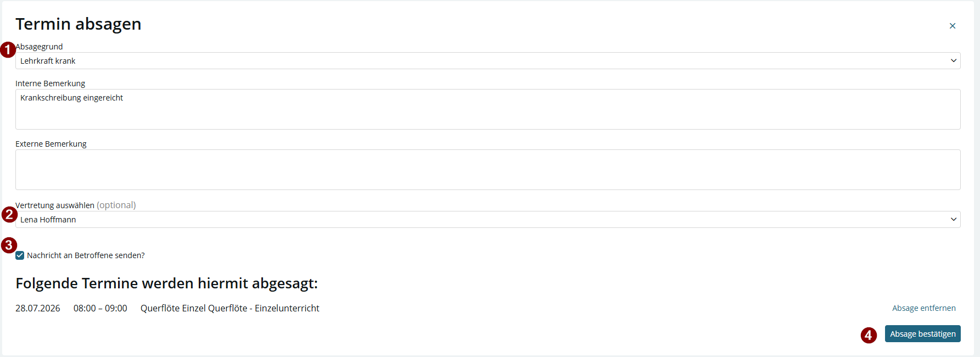
Task: Click the Querflöte Einzelunterricht appointment text
Action: (230, 308)
